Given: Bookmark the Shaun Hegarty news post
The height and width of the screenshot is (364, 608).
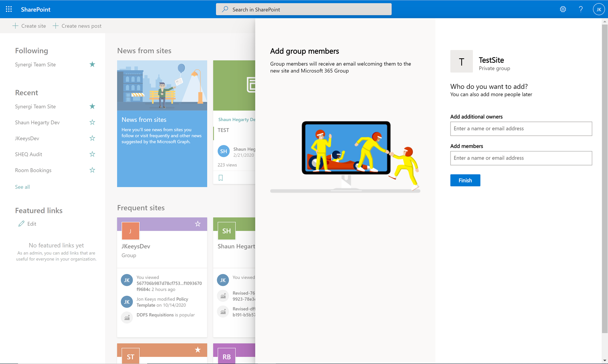Looking at the screenshot, I should point(220,178).
